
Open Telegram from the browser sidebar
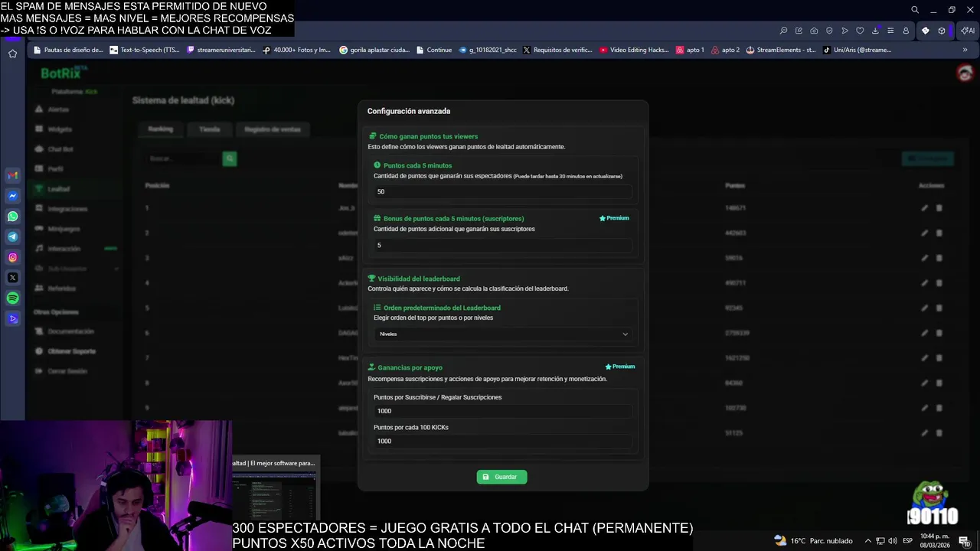click(12, 237)
